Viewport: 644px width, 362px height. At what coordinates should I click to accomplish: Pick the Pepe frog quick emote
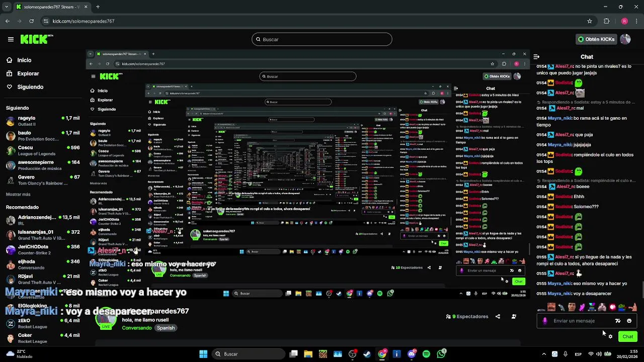622,307
